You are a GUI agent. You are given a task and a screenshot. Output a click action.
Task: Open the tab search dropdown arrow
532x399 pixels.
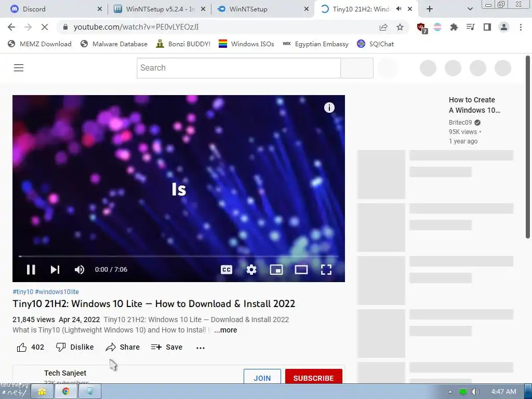[470, 9]
